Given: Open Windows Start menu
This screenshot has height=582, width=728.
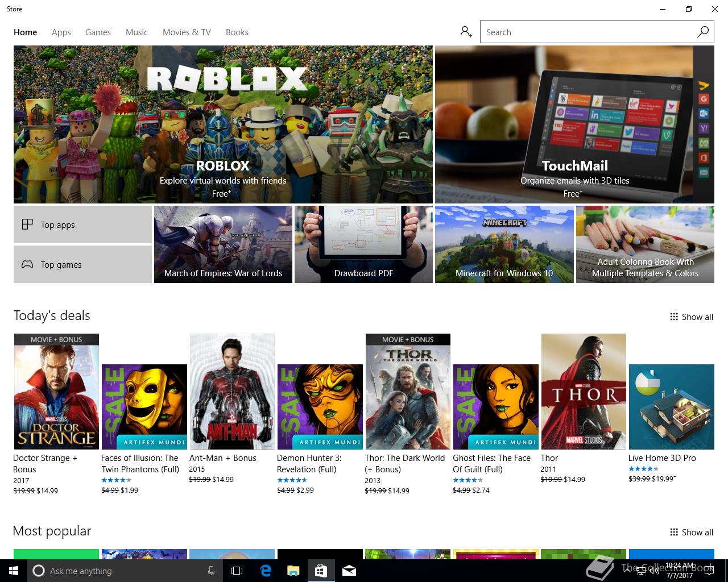Looking at the screenshot, I should 14,571.
